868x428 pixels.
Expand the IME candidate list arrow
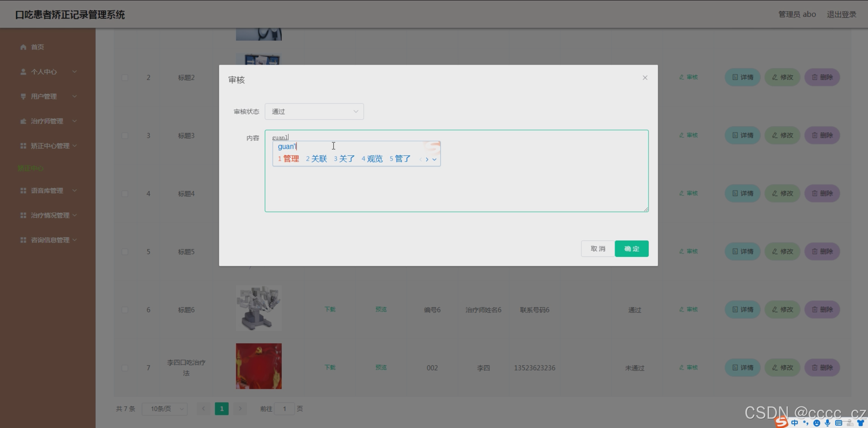click(434, 159)
